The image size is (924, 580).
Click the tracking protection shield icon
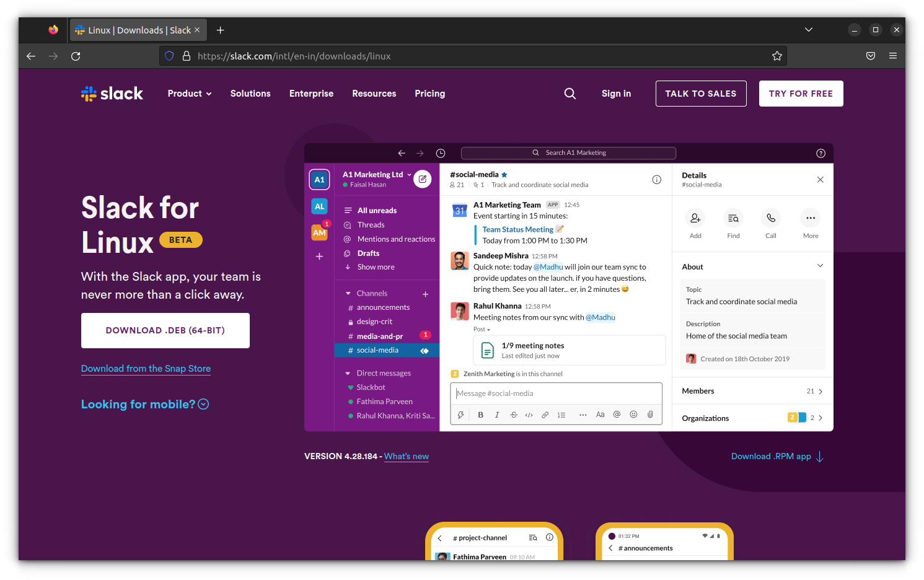169,56
